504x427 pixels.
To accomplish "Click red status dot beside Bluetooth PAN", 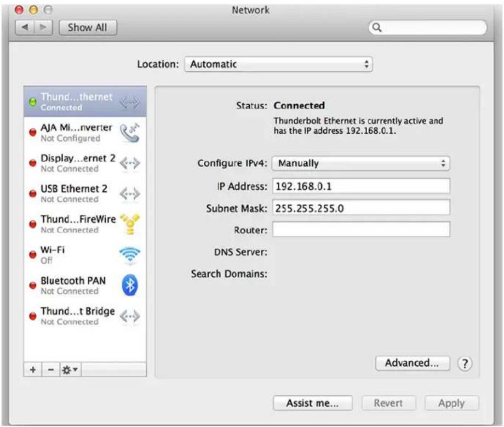I will [32, 285].
